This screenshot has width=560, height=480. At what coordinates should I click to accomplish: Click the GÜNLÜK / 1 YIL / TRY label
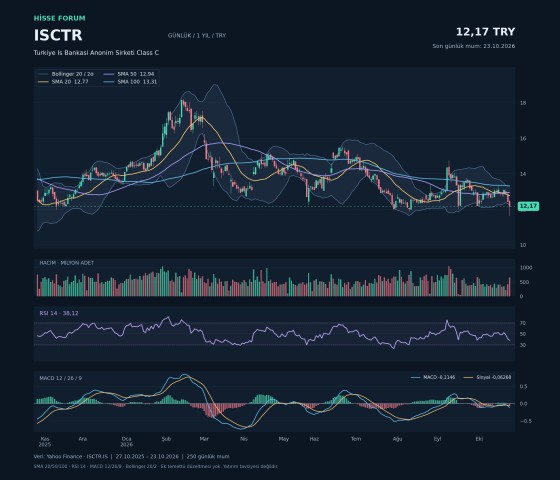click(197, 35)
